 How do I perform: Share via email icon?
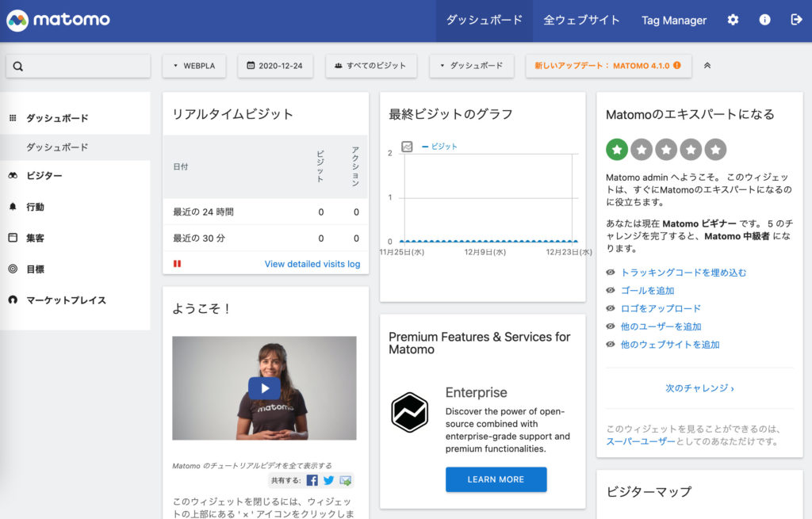(346, 480)
